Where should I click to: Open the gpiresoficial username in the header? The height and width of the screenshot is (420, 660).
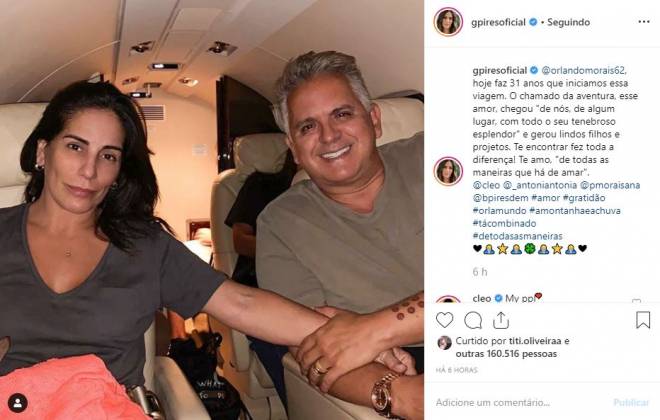pyautogui.click(x=498, y=22)
